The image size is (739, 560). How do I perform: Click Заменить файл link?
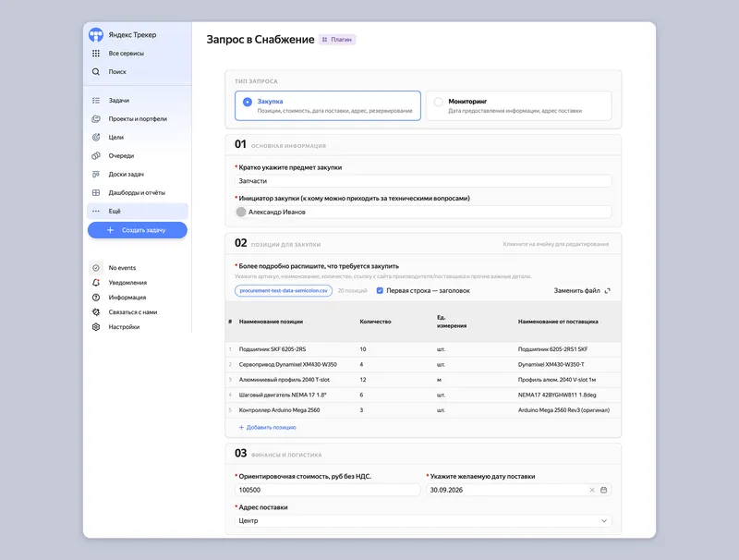(582, 290)
